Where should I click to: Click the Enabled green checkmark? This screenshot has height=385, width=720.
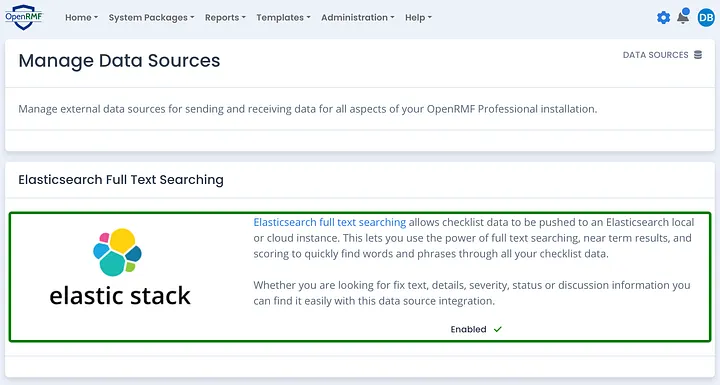pyautogui.click(x=498, y=329)
